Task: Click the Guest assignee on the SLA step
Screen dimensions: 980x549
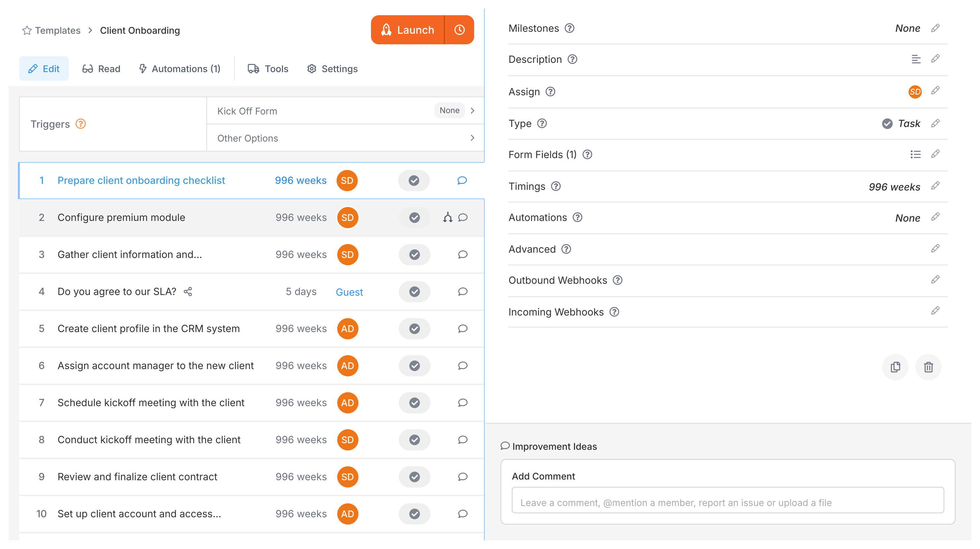Action: click(349, 292)
